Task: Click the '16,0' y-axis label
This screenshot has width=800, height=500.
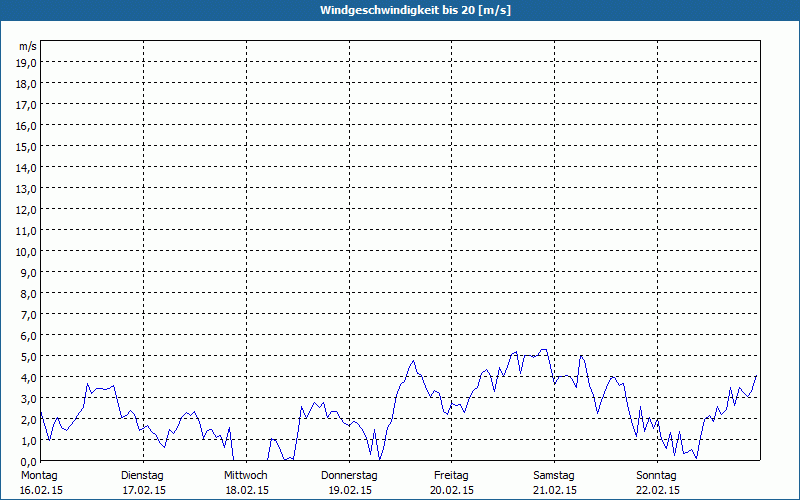Action: [x=26, y=126]
